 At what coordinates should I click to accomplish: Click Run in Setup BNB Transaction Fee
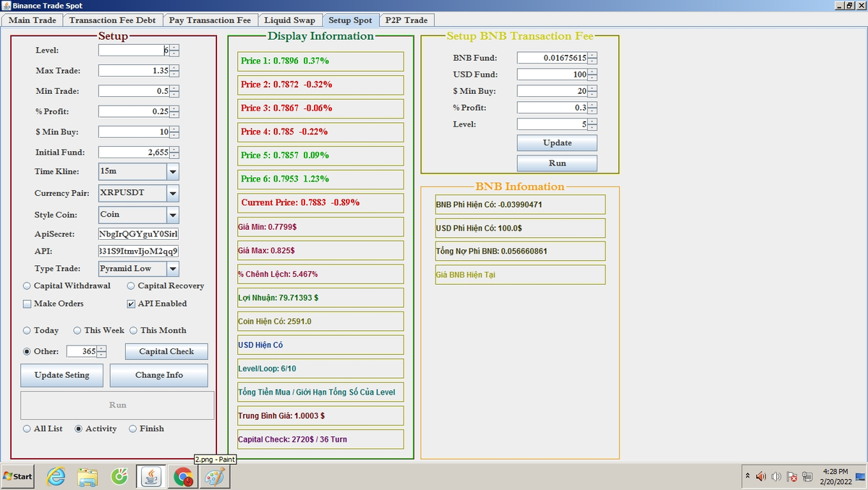click(x=557, y=163)
